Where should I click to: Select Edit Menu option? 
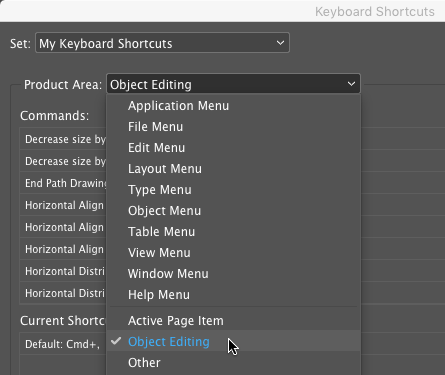[233, 148]
